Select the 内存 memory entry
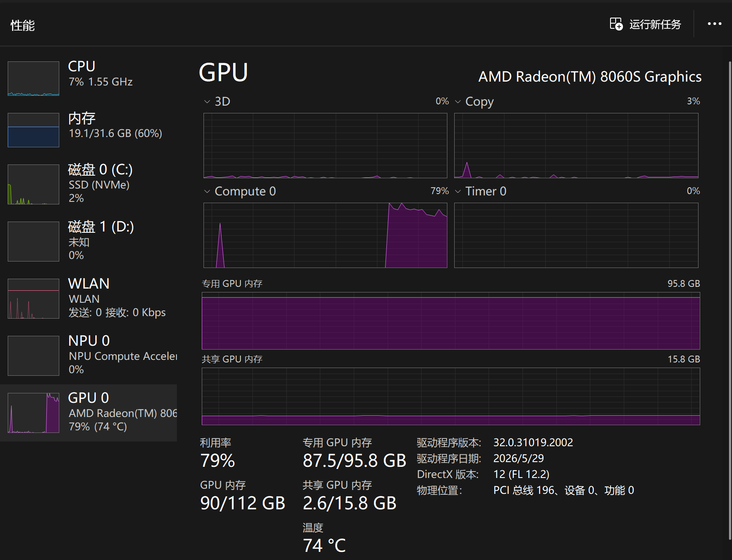The height and width of the screenshot is (560, 732). 88,130
